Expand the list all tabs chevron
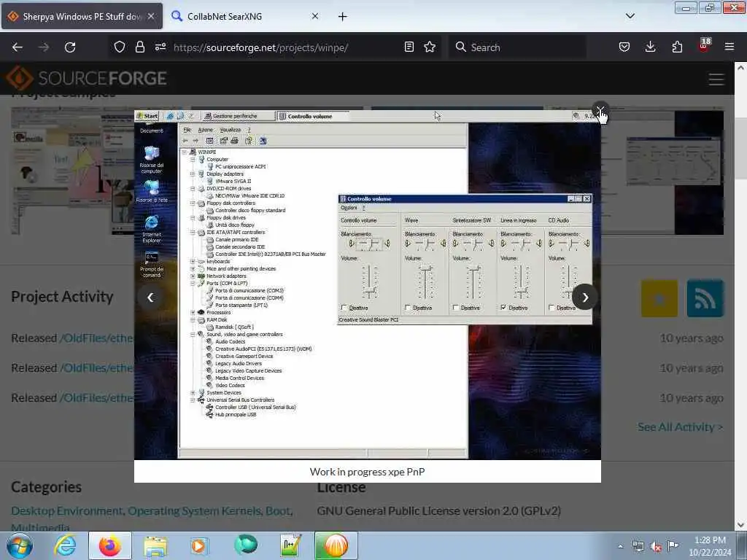The width and height of the screenshot is (747, 560). (630, 16)
